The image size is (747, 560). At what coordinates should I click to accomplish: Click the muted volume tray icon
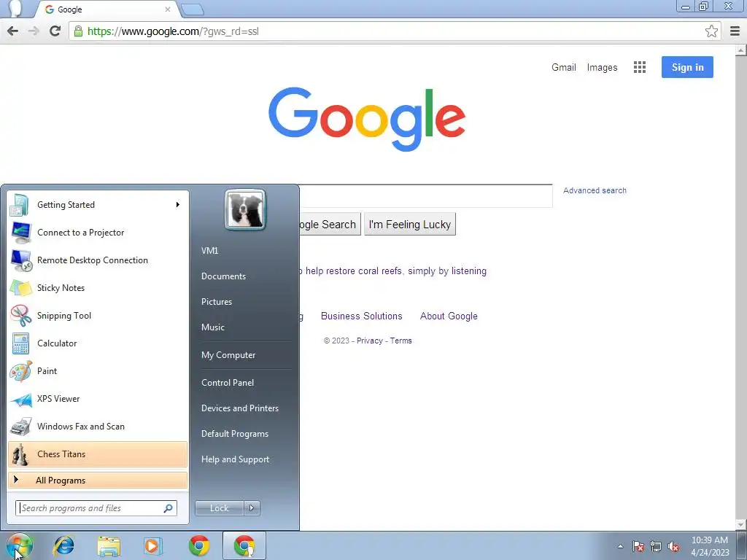click(x=673, y=546)
